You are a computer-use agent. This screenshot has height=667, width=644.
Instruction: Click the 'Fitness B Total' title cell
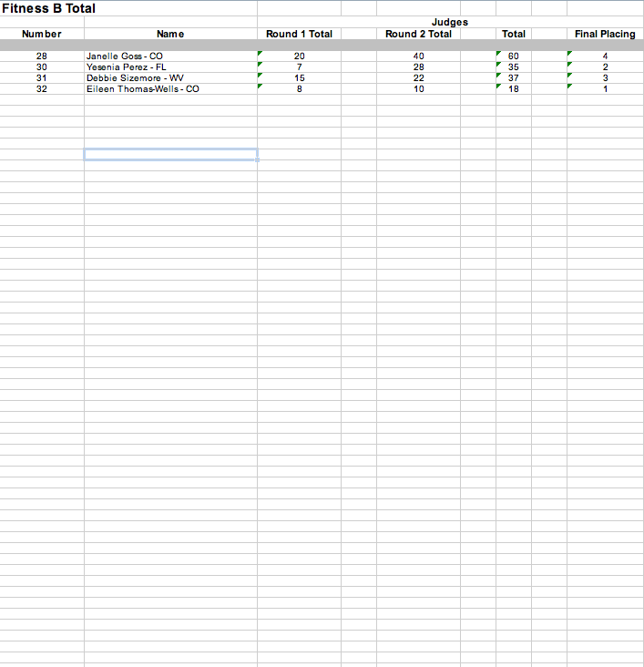48,8
